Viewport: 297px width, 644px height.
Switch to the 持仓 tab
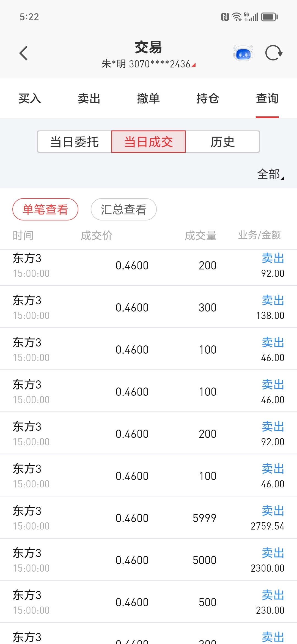(208, 99)
